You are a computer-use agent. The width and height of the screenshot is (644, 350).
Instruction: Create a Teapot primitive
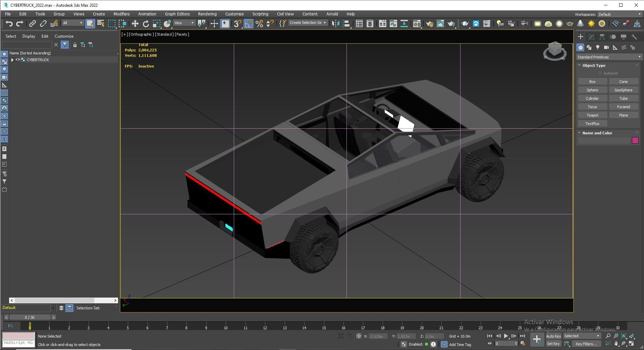[x=592, y=115]
